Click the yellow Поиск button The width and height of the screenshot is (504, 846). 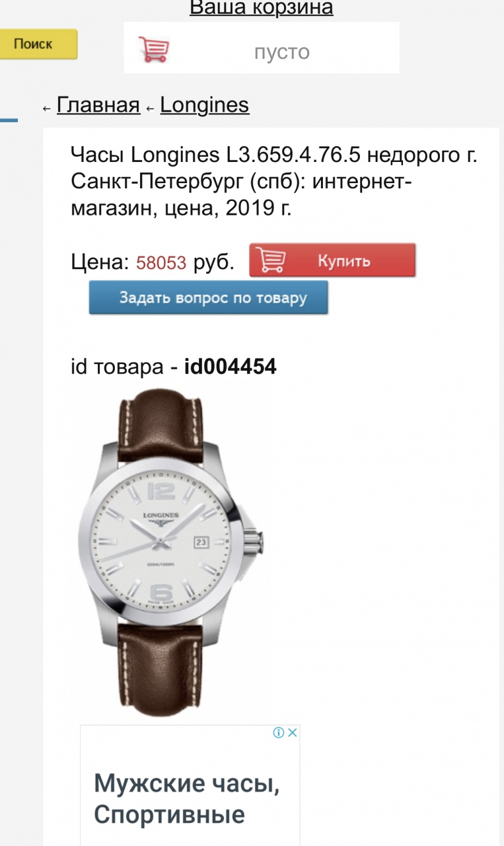coord(38,44)
